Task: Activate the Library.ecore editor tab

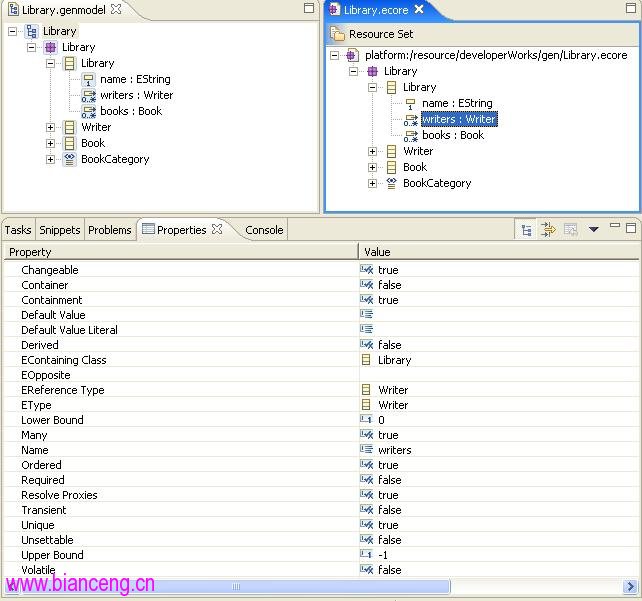Action: 375,10
